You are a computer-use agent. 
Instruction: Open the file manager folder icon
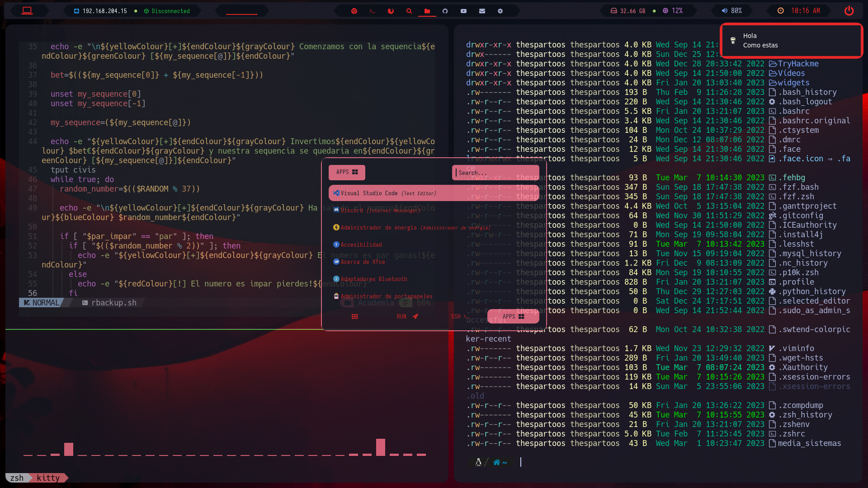click(x=427, y=11)
